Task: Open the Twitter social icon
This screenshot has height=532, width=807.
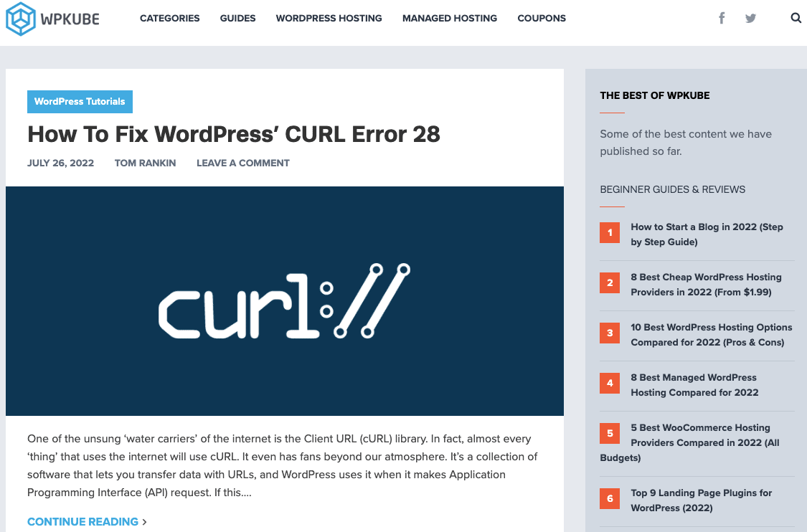Action: (750, 18)
